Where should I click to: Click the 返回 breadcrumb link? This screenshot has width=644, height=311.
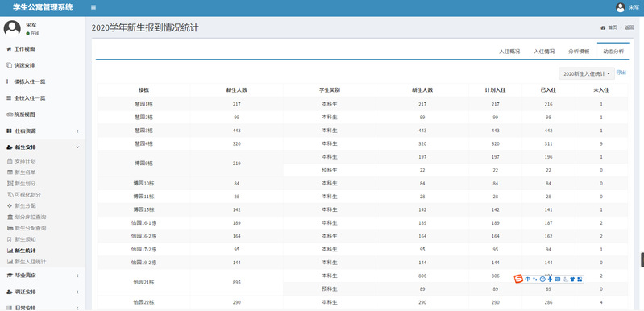(629, 27)
